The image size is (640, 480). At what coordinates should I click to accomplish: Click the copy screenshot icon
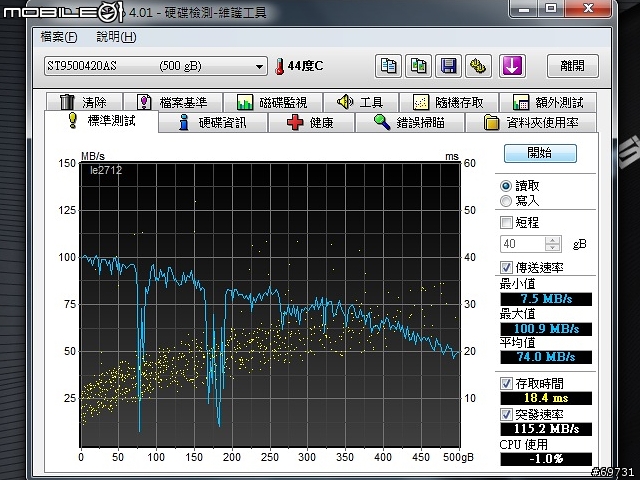tap(418, 66)
